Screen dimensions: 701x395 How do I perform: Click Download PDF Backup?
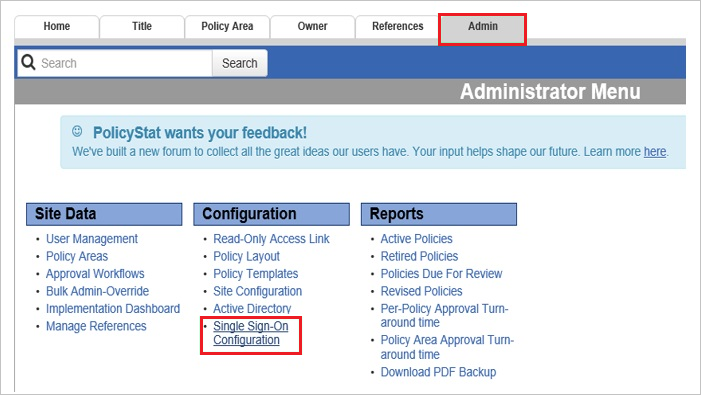tap(439, 372)
